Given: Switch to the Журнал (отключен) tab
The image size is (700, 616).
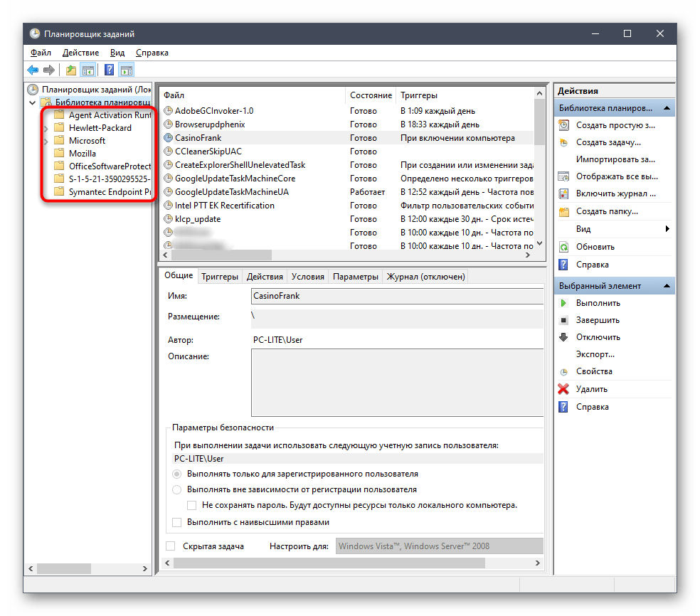Looking at the screenshot, I should [x=425, y=277].
